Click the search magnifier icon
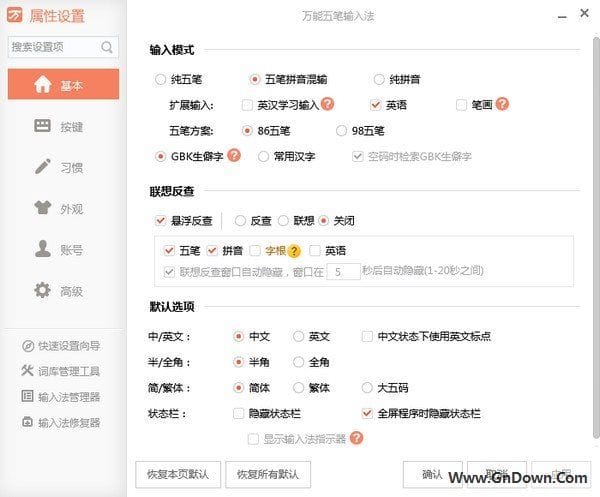 coord(107,47)
